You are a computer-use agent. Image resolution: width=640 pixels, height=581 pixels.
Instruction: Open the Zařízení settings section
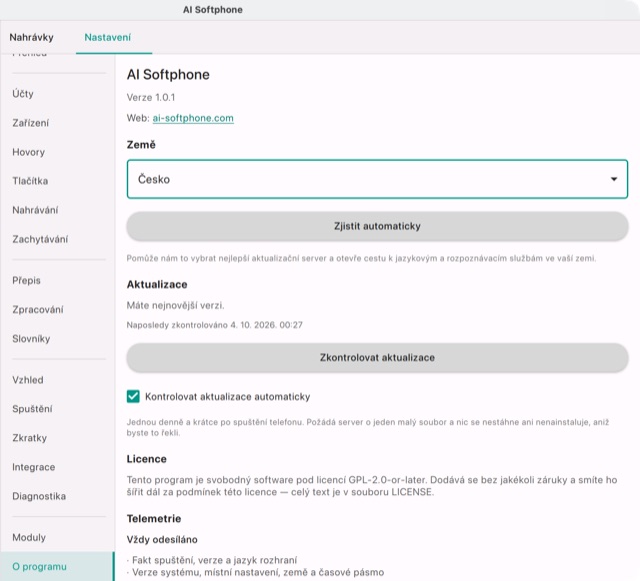click(x=30, y=123)
